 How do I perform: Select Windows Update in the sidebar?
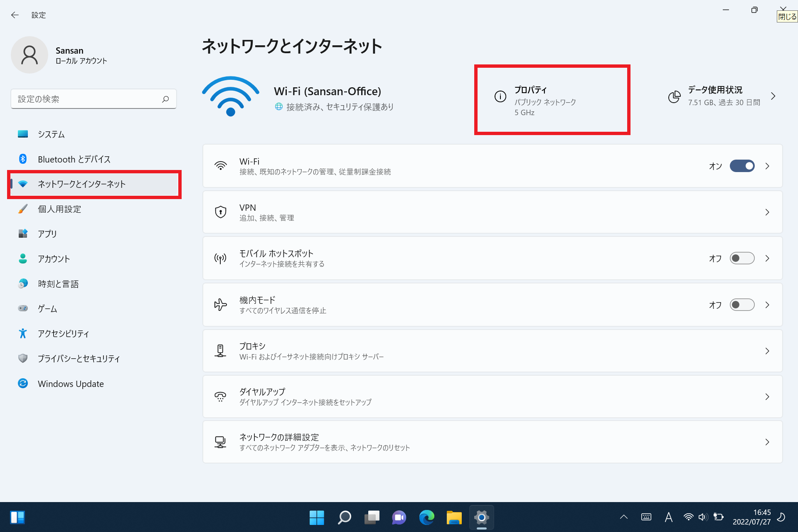pyautogui.click(x=94, y=384)
